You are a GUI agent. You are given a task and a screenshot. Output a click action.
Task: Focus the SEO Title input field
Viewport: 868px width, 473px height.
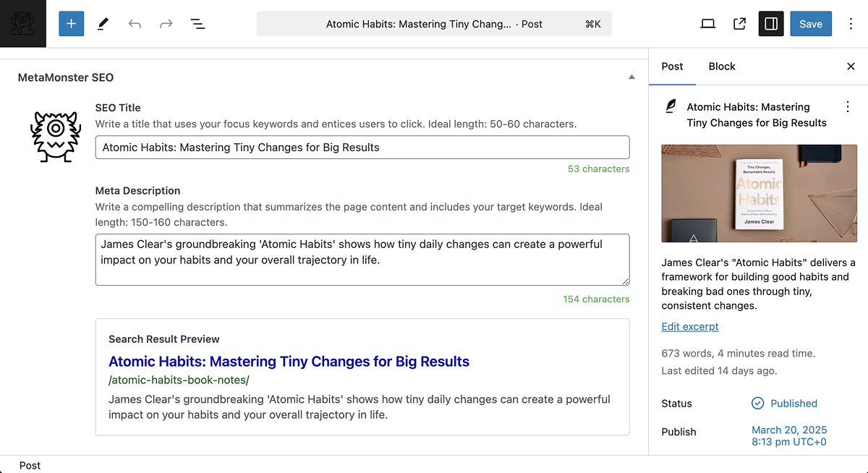pyautogui.click(x=362, y=147)
